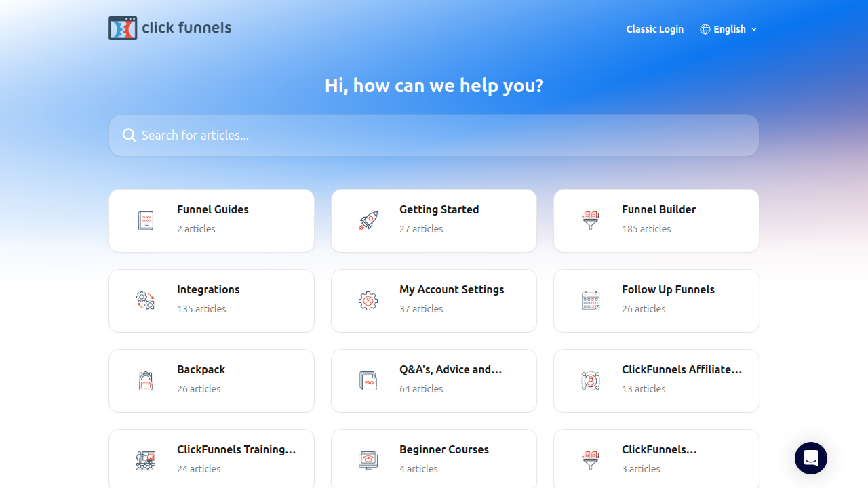This screenshot has width=868, height=488.
Task: Open the chat messenger bubble
Action: (x=811, y=458)
